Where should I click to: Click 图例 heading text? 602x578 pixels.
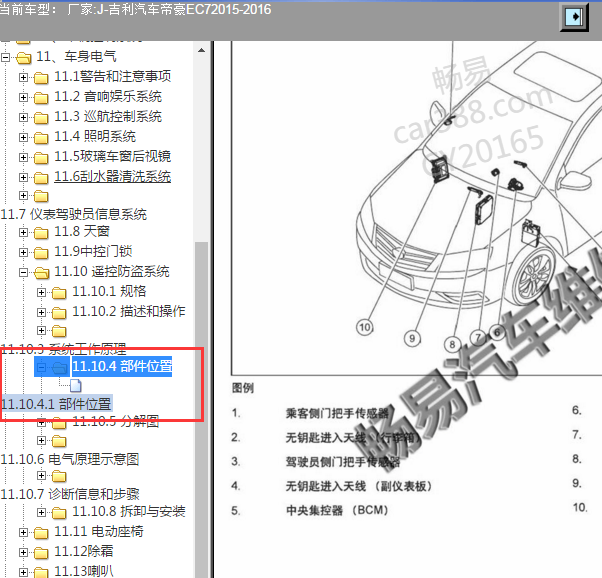click(x=243, y=388)
